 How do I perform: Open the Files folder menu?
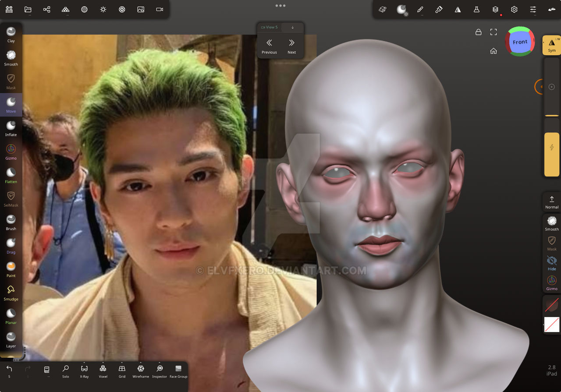[x=28, y=9]
